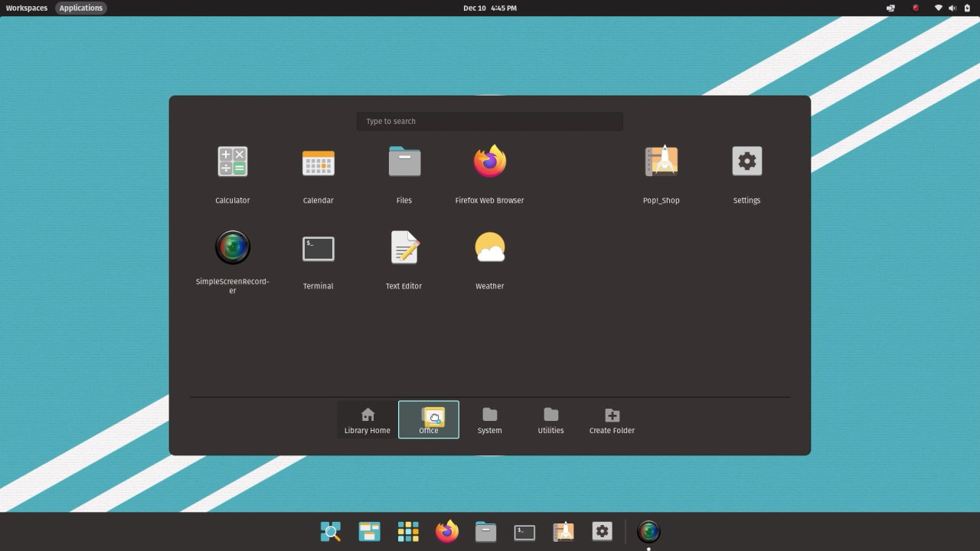
Task: Open the volume system tray menu
Action: [952, 8]
